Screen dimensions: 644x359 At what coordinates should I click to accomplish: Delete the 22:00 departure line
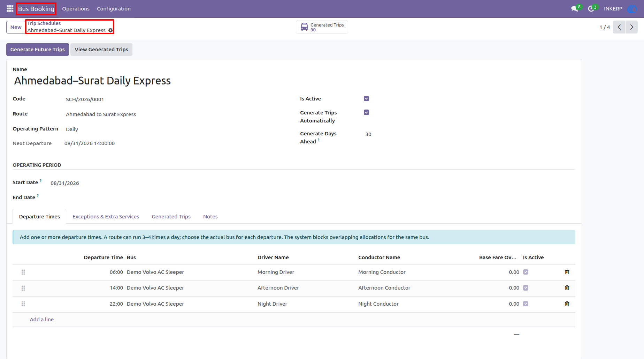click(567, 304)
